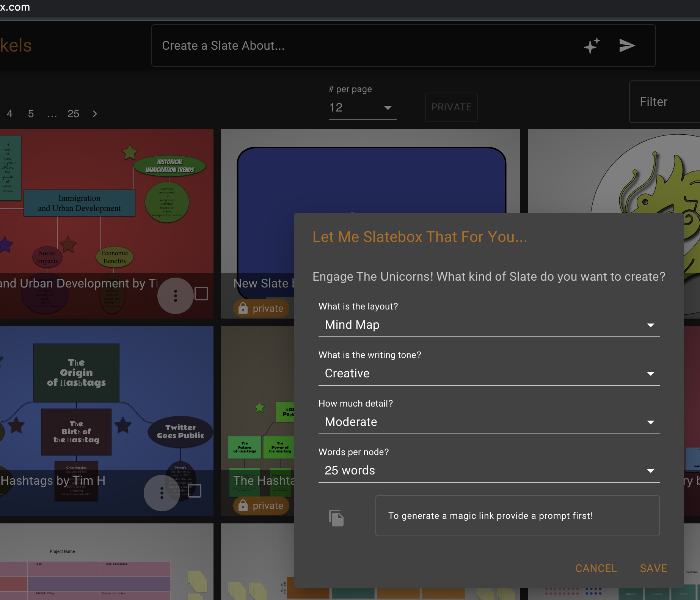Open the writing tone dropdown showing Creative
700x600 pixels.
[489, 374]
